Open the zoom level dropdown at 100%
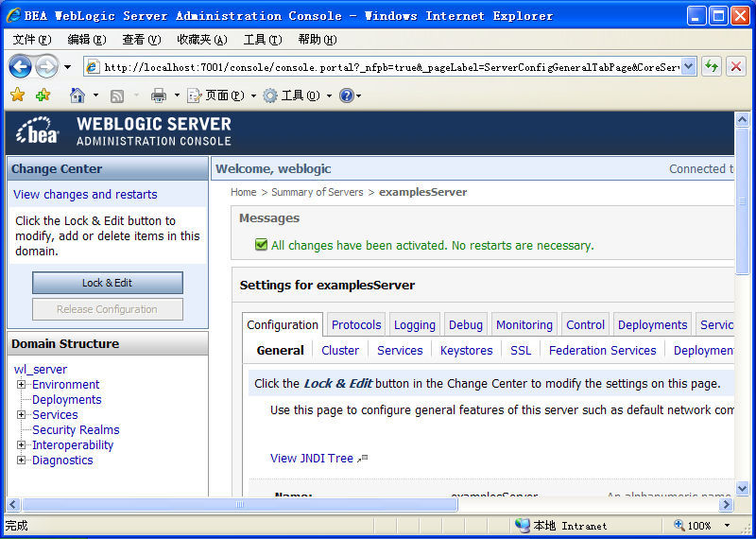756x539 pixels. (x=727, y=526)
